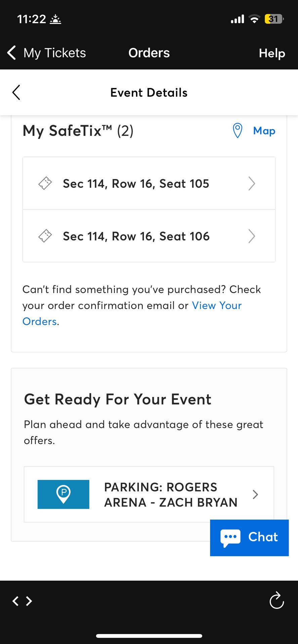Expand Seat 106 chevron arrow
This screenshot has height=644, width=298.
[x=252, y=236]
